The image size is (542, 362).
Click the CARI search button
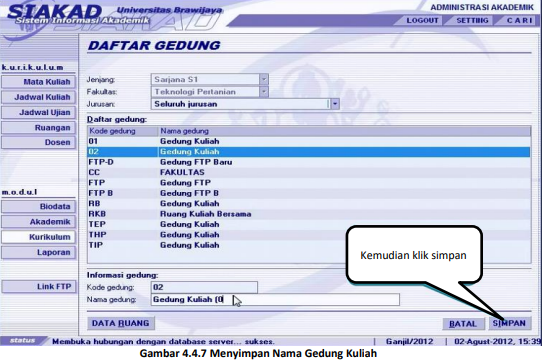519,20
